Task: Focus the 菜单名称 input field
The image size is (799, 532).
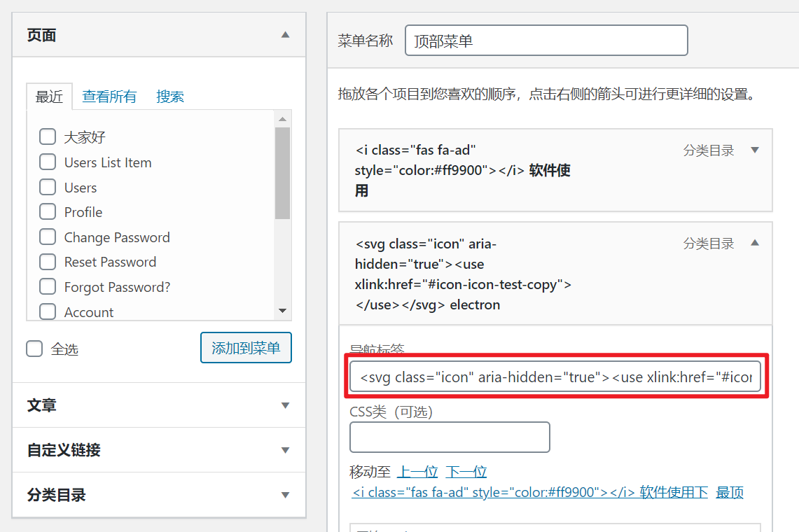Action: click(x=546, y=41)
